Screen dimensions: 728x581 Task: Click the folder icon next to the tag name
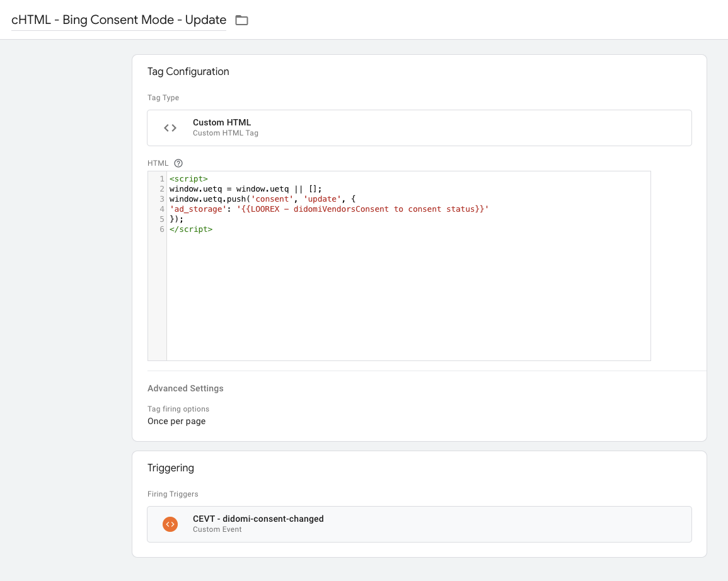(241, 20)
